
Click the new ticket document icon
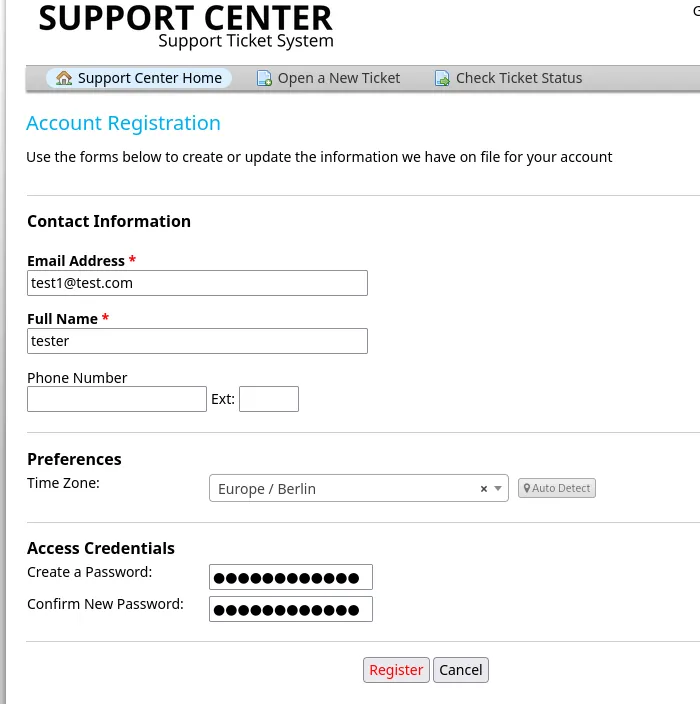pyautogui.click(x=264, y=78)
